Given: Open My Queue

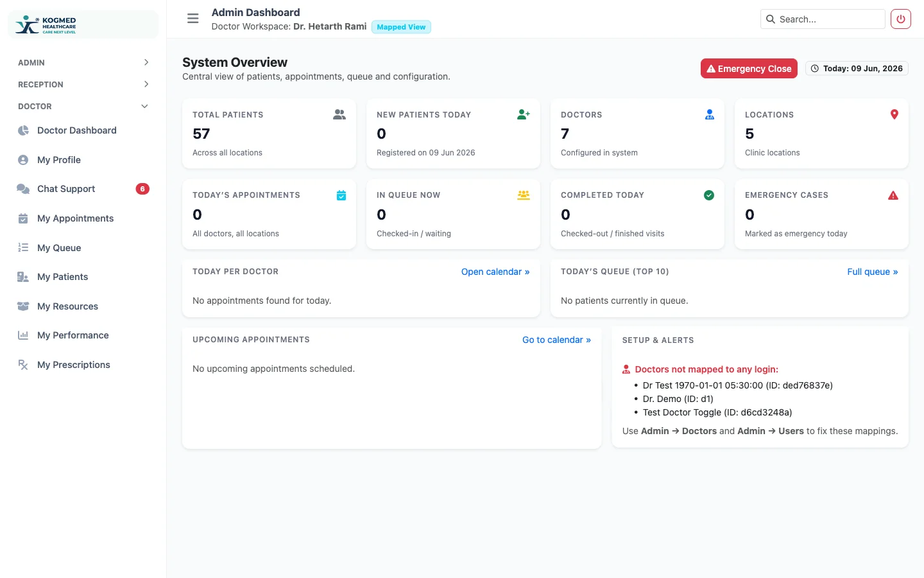Looking at the screenshot, I should pos(83,248).
